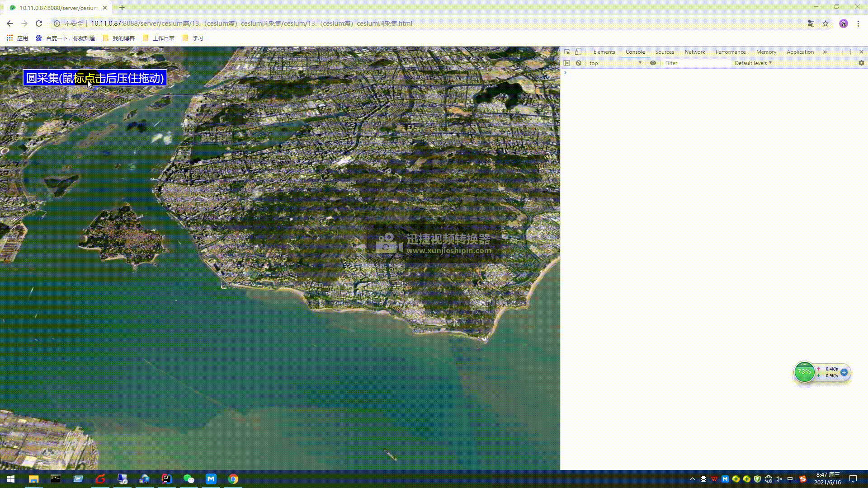Image resolution: width=868 pixels, height=488 pixels.
Task: Toggle the live expression eye icon
Action: tap(653, 63)
